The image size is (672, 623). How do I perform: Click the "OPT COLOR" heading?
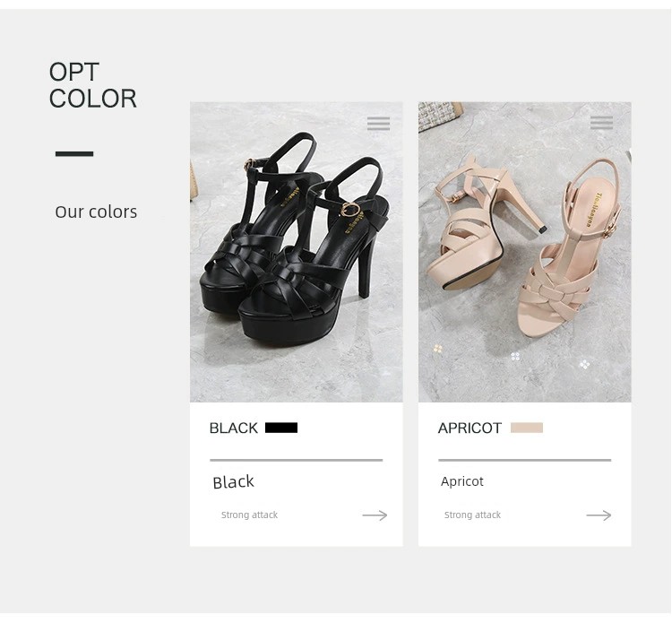click(92, 85)
